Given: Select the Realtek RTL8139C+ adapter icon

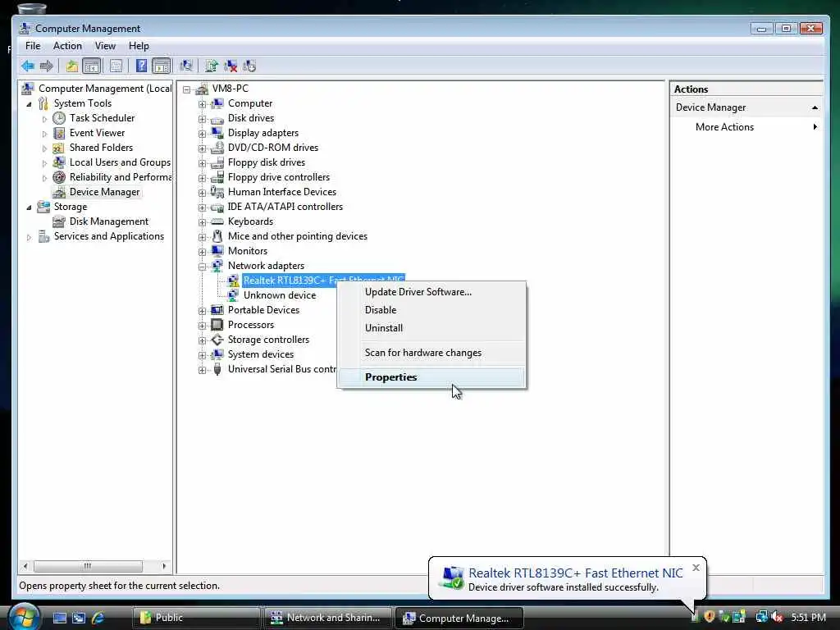Looking at the screenshot, I should (x=233, y=281).
